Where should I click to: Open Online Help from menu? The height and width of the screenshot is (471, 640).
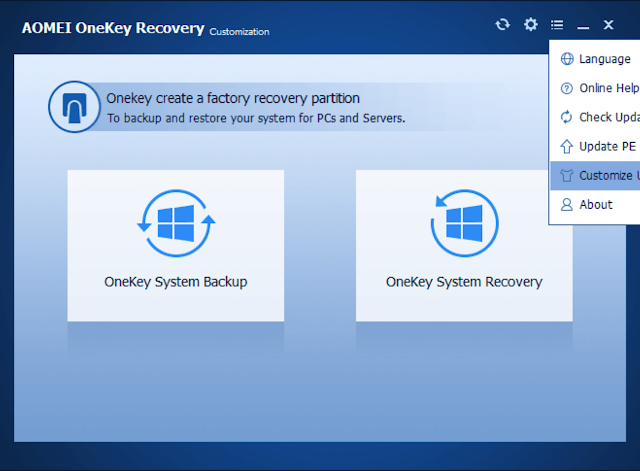tap(595, 88)
